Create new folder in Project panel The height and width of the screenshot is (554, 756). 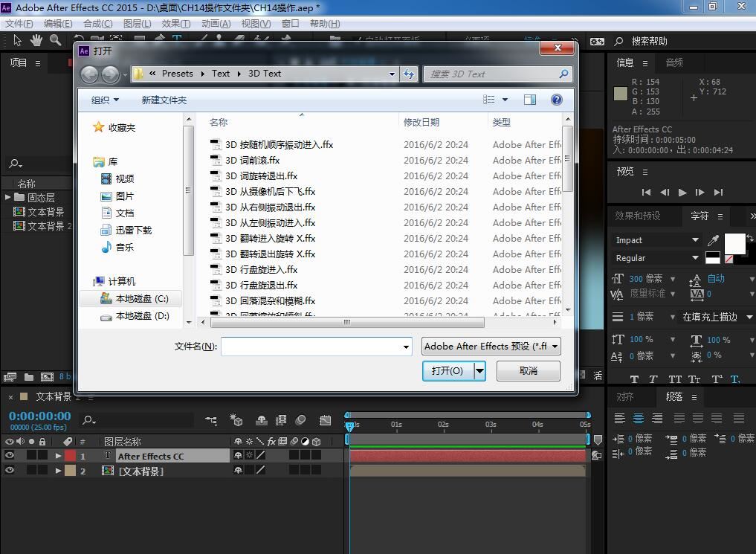pyautogui.click(x=29, y=377)
